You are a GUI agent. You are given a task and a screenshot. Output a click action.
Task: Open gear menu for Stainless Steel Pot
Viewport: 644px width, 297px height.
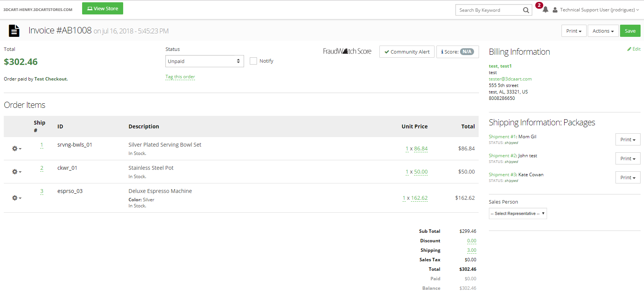(16, 172)
